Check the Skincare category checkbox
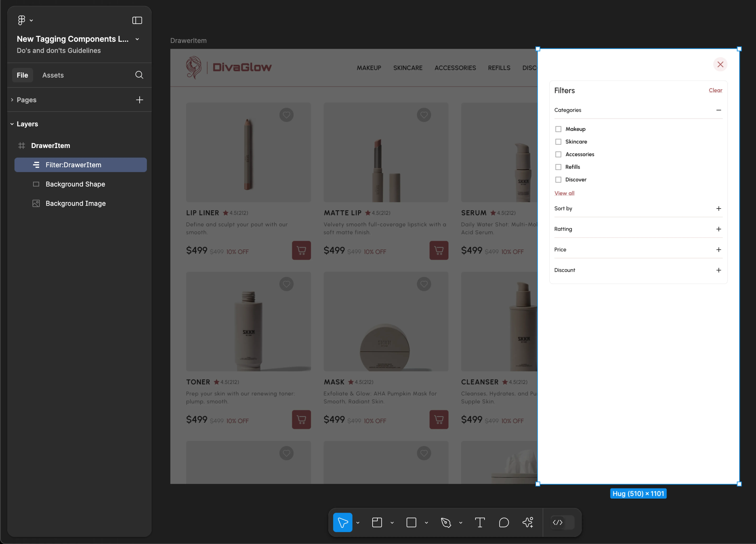Image resolution: width=756 pixels, height=544 pixels. click(x=558, y=142)
